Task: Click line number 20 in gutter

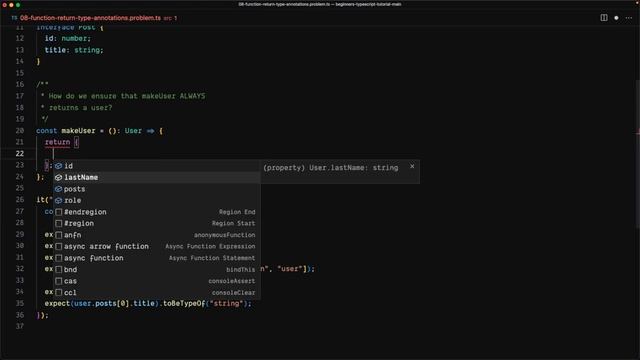Action: [20, 131]
